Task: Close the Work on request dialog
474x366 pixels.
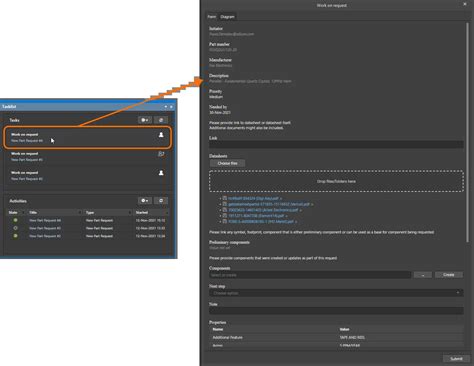Action: pyautogui.click(x=465, y=4)
